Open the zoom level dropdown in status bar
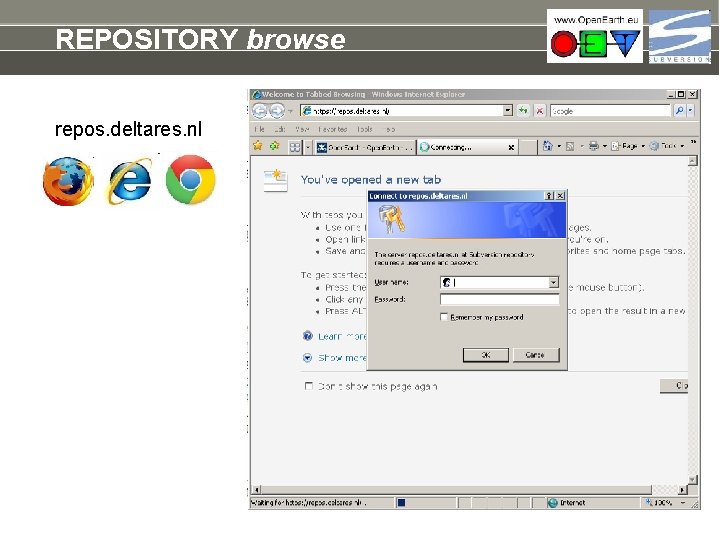720x540 pixels. [x=683, y=503]
